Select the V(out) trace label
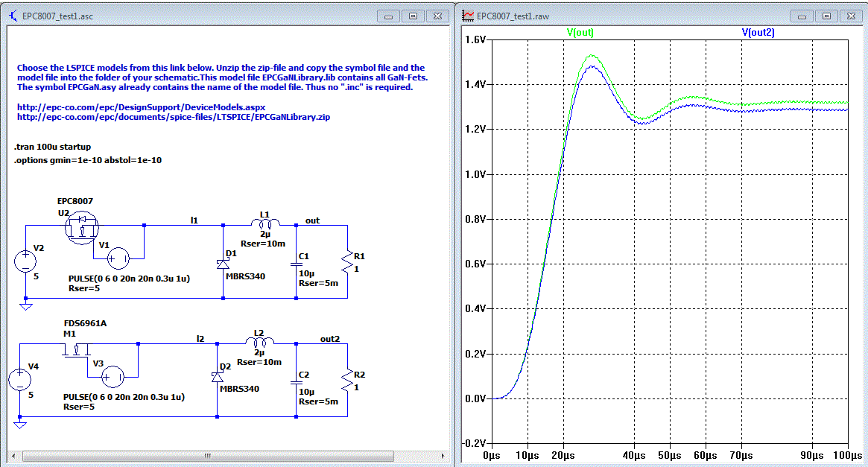The image size is (868, 467). click(x=580, y=33)
